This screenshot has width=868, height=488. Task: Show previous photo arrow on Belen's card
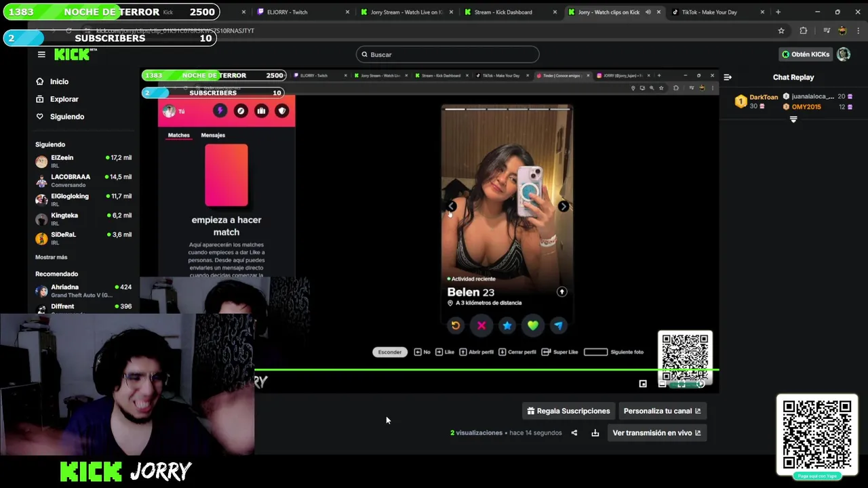[452, 206]
